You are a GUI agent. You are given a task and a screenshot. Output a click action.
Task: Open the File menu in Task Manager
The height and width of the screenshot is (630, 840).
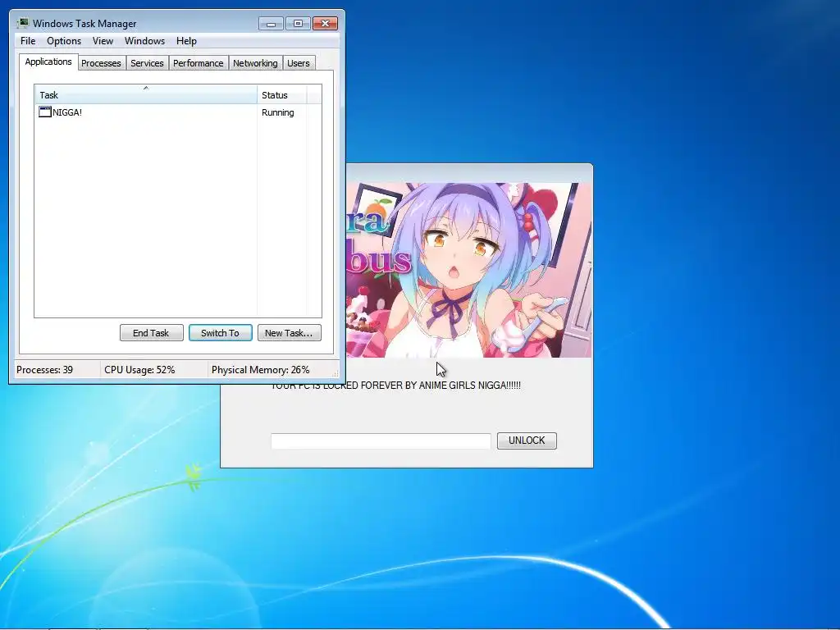pyautogui.click(x=28, y=41)
